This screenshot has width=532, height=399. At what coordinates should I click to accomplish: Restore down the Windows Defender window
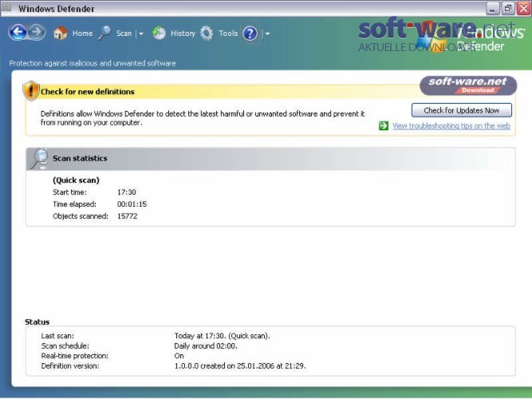point(508,9)
